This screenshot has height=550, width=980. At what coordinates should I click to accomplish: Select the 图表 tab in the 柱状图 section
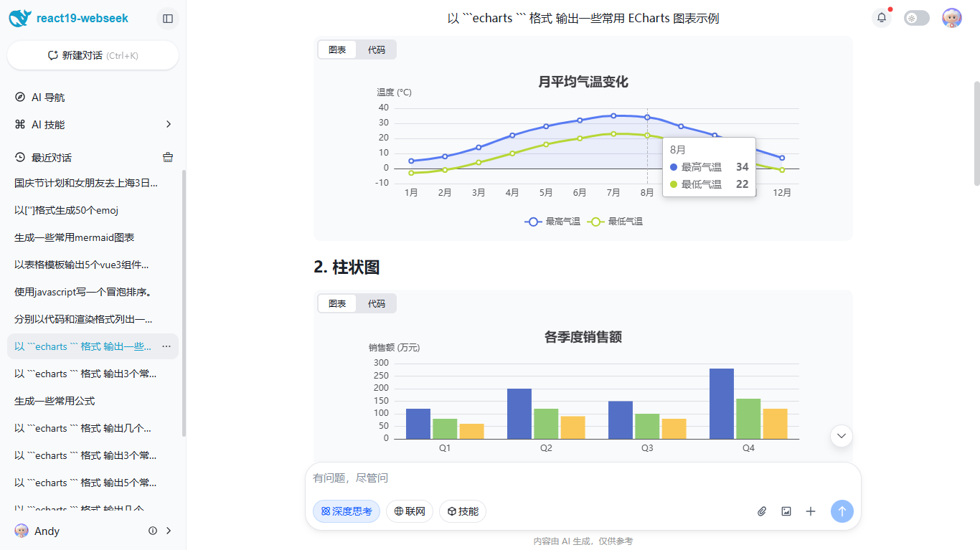[337, 303]
